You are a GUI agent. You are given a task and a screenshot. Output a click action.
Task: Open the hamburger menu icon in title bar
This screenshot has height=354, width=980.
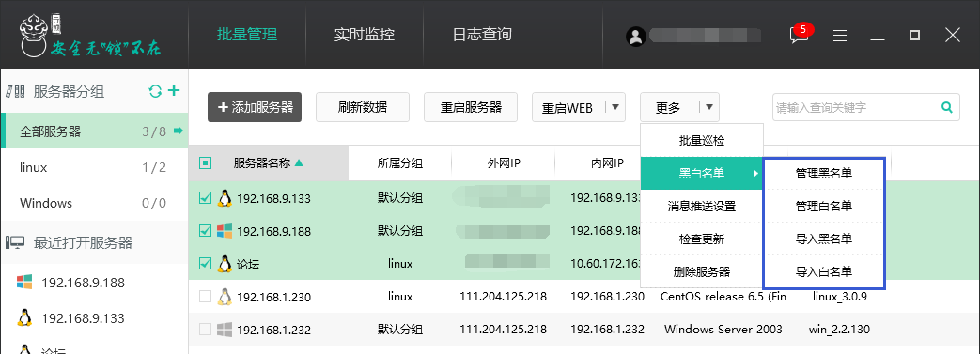tap(840, 36)
